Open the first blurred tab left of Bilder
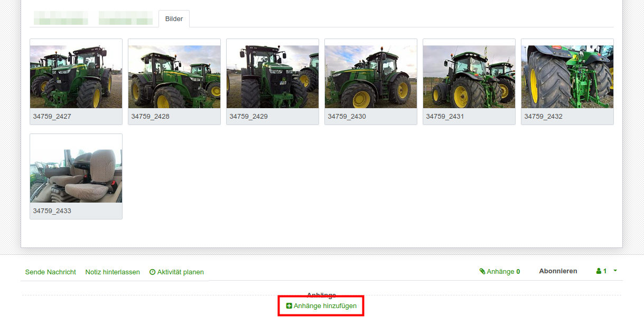 pyautogui.click(x=61, y=19)
